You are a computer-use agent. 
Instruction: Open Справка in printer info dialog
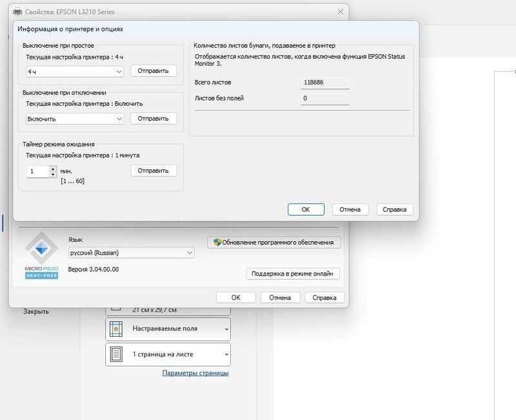click(395, 209)
